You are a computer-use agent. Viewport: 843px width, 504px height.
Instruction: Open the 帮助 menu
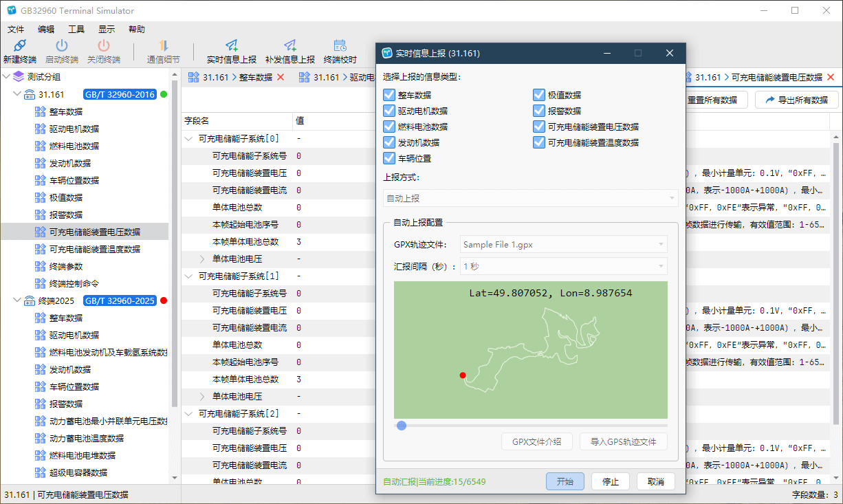(137, 30)
